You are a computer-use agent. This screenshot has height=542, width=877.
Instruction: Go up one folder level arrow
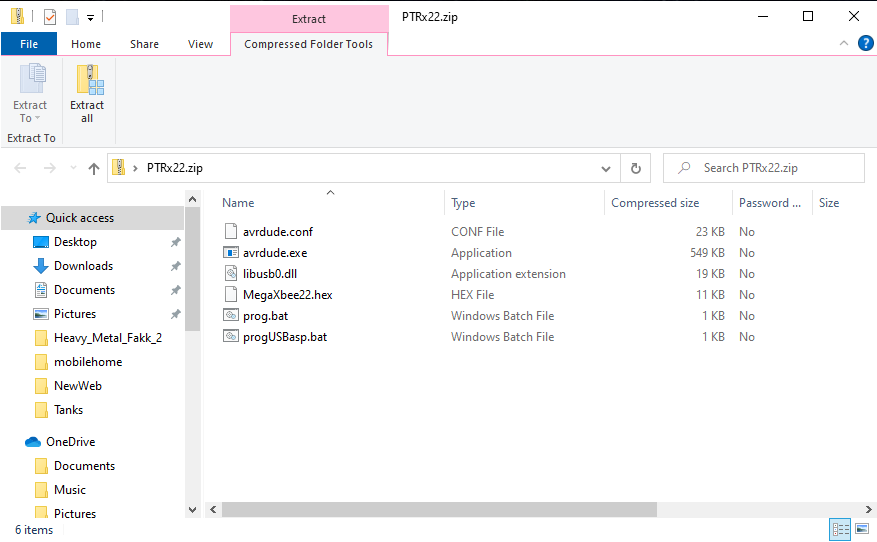94,168
